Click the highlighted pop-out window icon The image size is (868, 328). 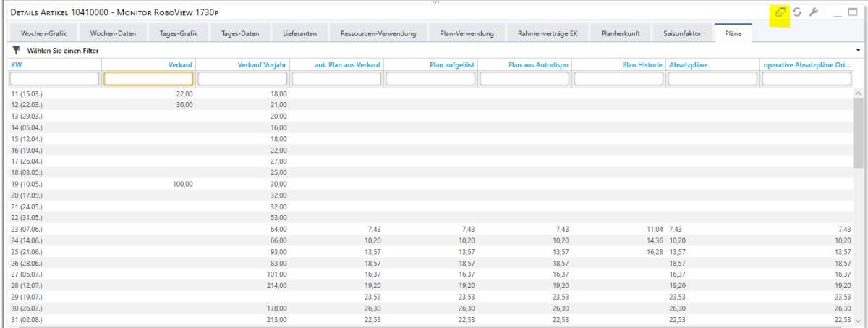[780, 12]
